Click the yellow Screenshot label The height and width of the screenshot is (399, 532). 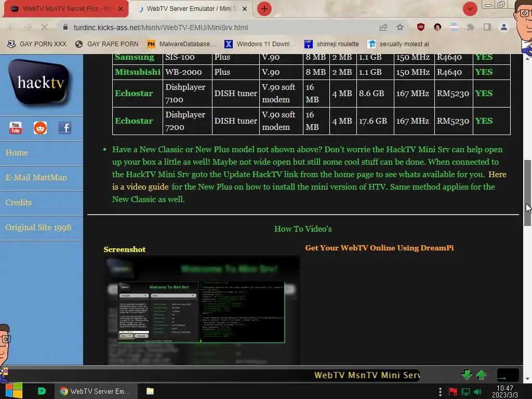125,249
